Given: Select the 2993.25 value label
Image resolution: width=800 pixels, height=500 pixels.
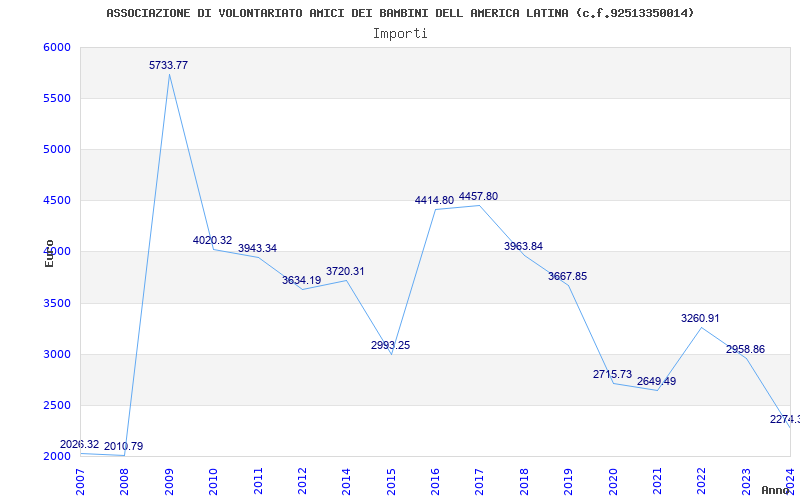Looking at the screenshot, I should (390, 345).
